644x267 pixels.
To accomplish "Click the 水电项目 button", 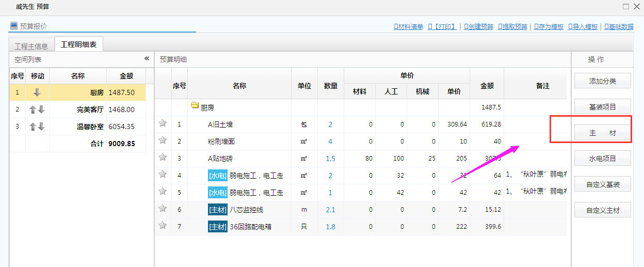I will (x=602, y=159).
